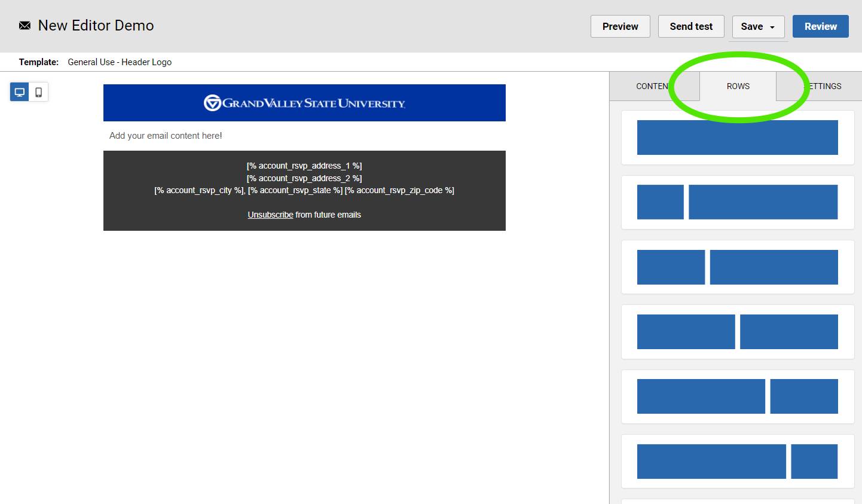Click the Preview button
862x504 pixels.
(620, 26)
